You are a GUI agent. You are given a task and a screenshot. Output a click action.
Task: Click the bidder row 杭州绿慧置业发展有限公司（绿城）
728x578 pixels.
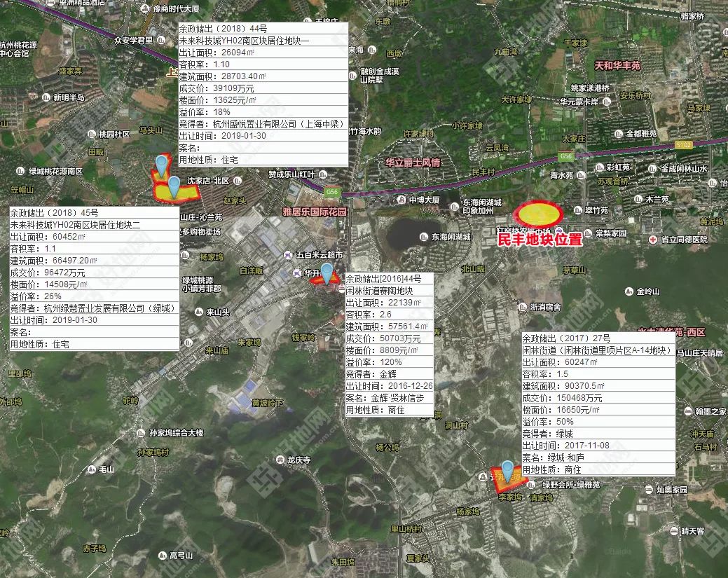point(95,308)
